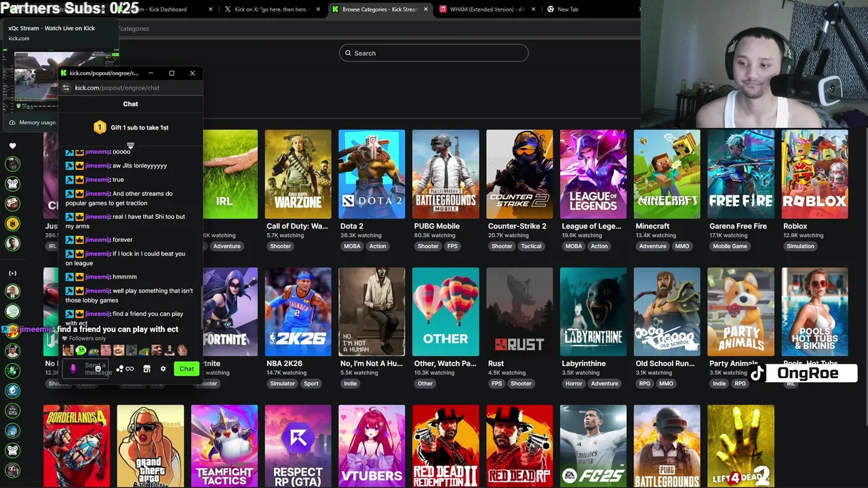Click the Mobile Game tag under Free Fire
The height and width of the screenshot is (488, 868).
[x=730, y=246]
